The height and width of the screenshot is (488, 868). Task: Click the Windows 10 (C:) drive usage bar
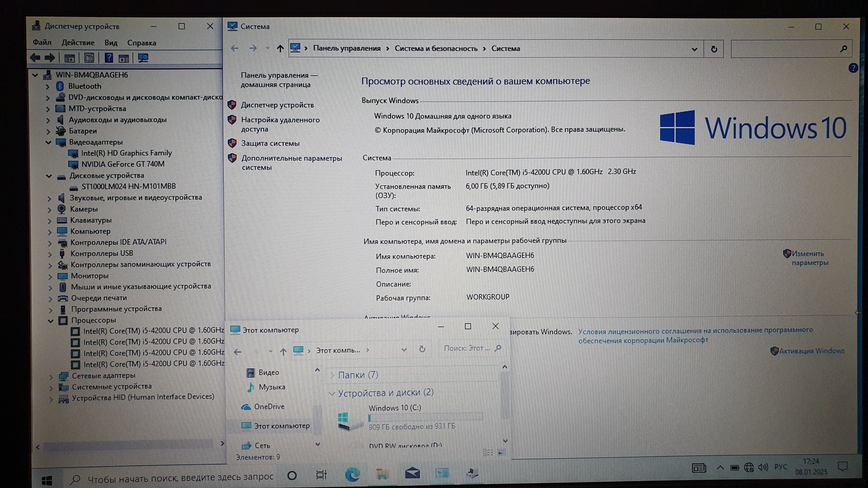click(425, 418)
